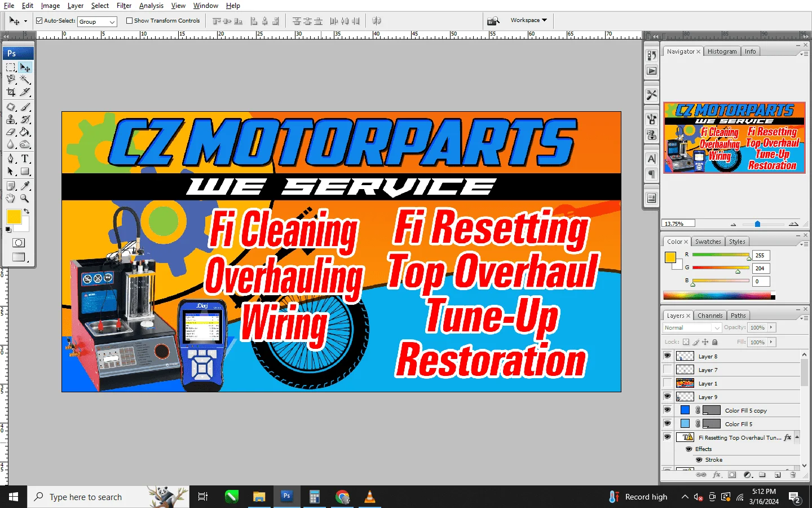Select the Clone Stamp tool
812x508 pixels.
11,119
